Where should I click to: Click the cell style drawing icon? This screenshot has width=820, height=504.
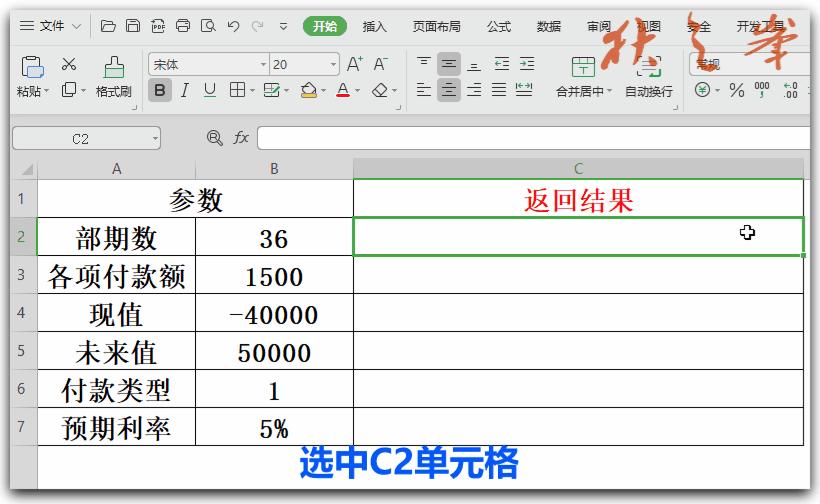click(271, 90)
